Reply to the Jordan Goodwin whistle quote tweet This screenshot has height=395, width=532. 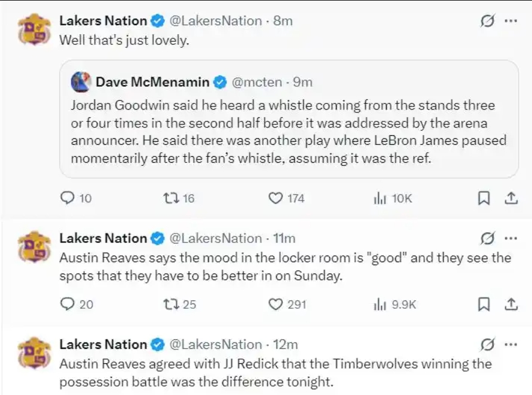69,198
